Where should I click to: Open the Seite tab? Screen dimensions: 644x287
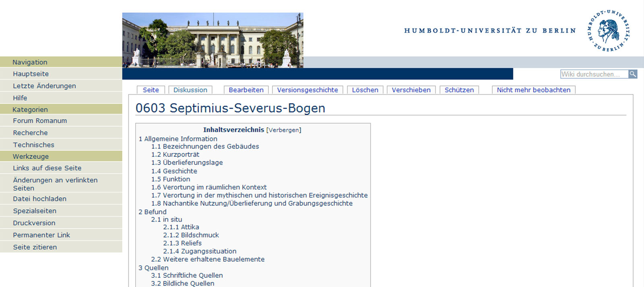click(151, 90)
